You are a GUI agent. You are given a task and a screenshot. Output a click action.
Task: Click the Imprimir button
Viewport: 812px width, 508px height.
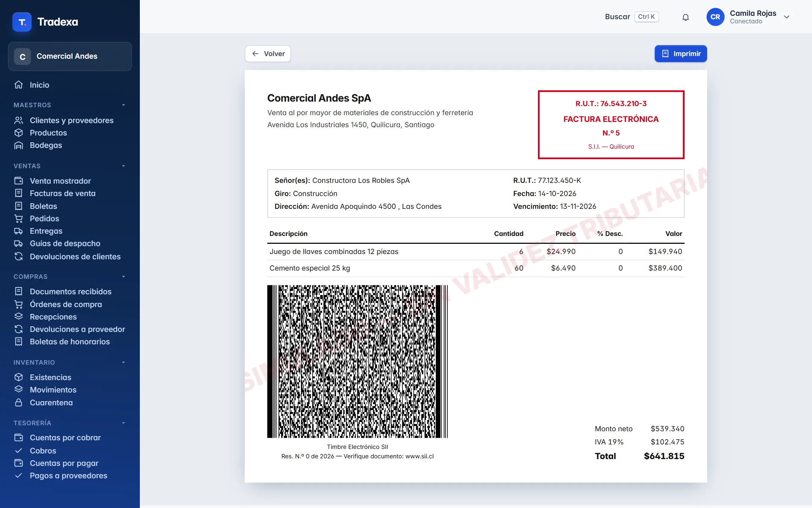point(681,54)
